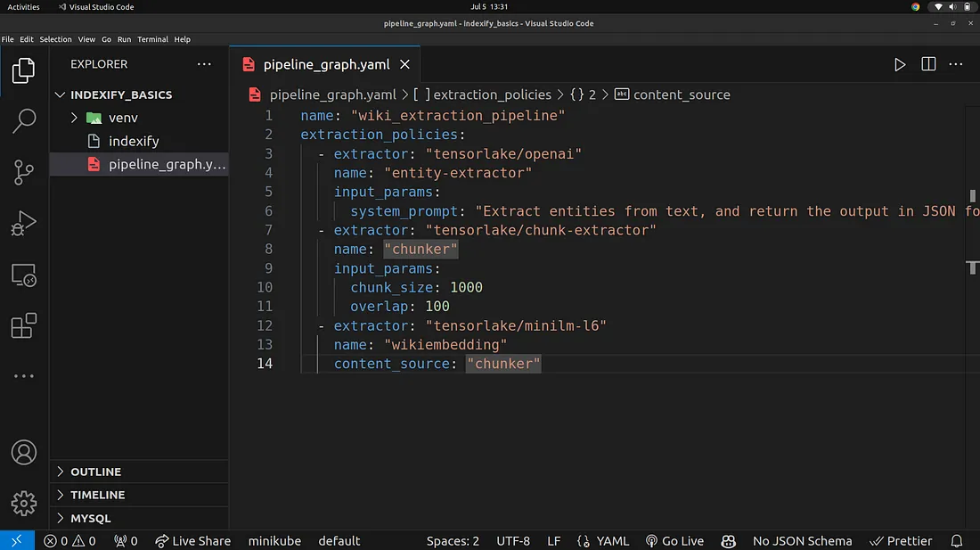Click extraction_policies in the breadcrumb
Screen dimensions: 980x550
492,95
